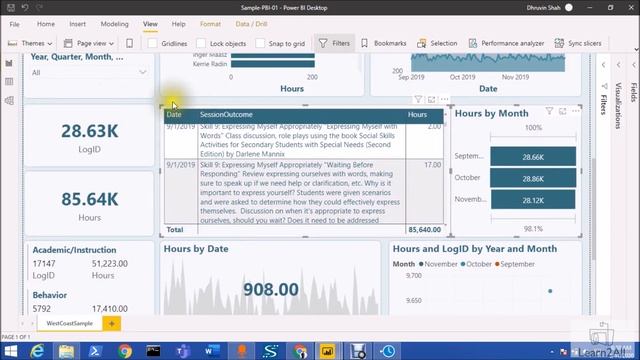Image resolution: width=640 pixels, height=360 pixels.
Task: Open the File menu
Action: pos(15,24)
